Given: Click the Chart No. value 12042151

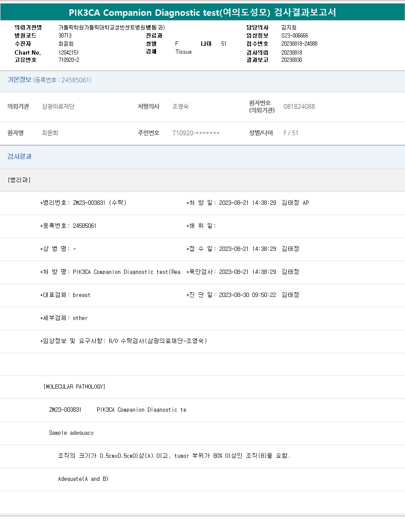Looking at the screenshot, I should click(68, 52).
